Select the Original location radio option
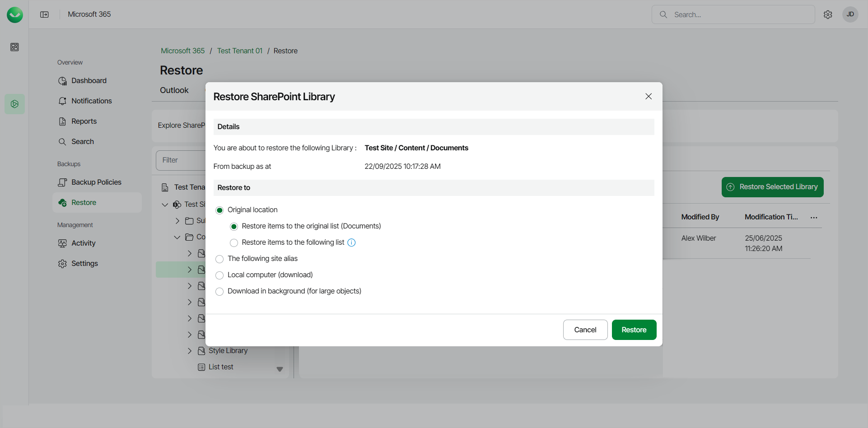This screenshot has height=428, width=868. 219,210
